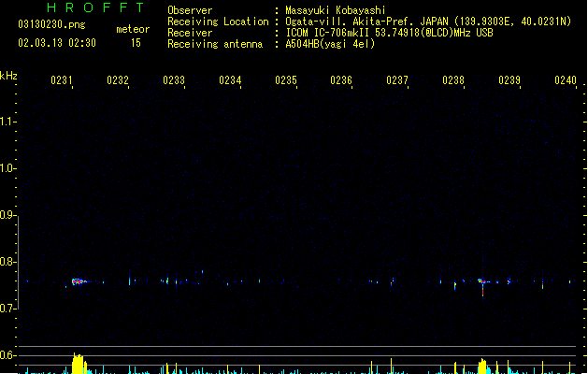The width and height of the screenshot is (588, 374).
Task: Click the 0.6 kHz axis tick
Action: pyautogui.click(x=7, y=355)
